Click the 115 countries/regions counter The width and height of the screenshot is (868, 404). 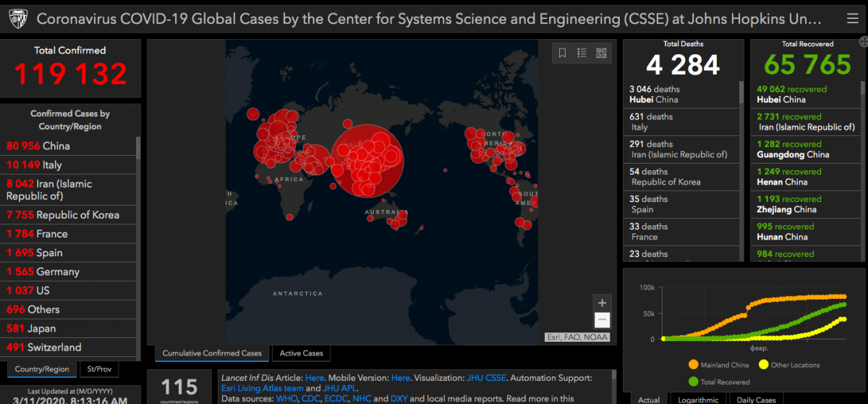point(179,388)
